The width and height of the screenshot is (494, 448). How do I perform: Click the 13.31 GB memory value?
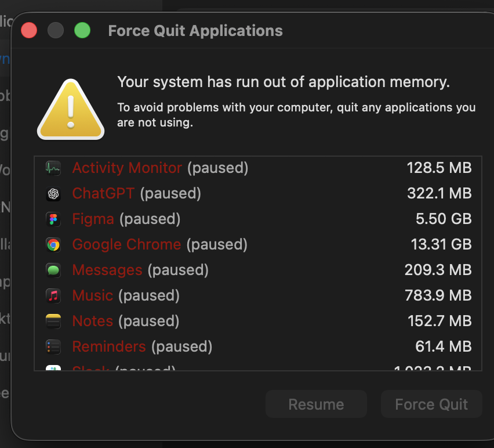(x=441, y=245)
